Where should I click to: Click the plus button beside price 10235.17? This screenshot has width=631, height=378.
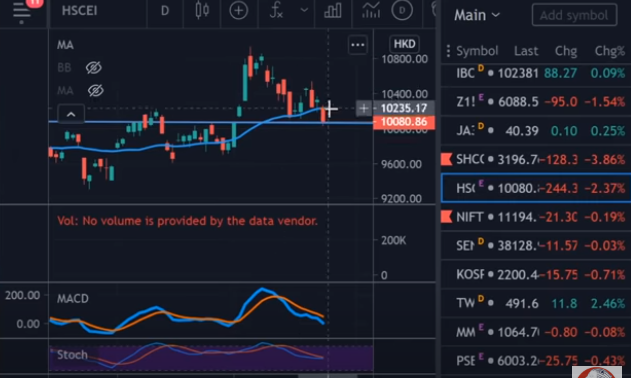(363, 108)
